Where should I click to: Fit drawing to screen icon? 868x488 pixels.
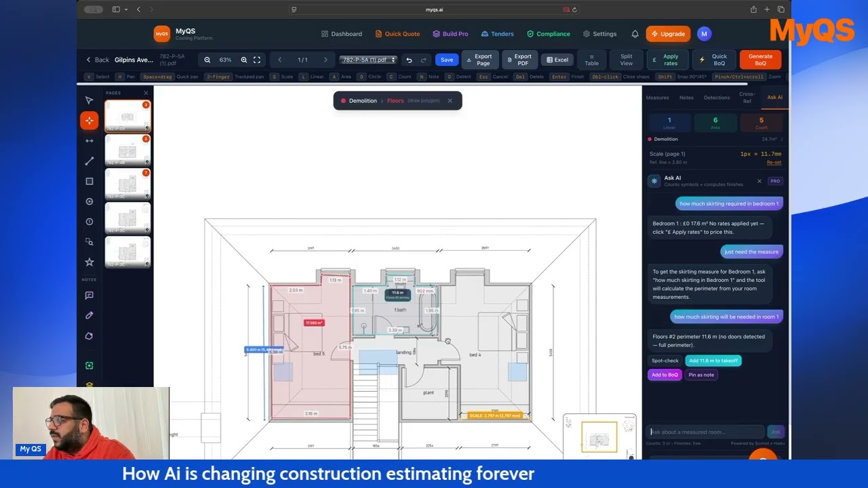257,60
